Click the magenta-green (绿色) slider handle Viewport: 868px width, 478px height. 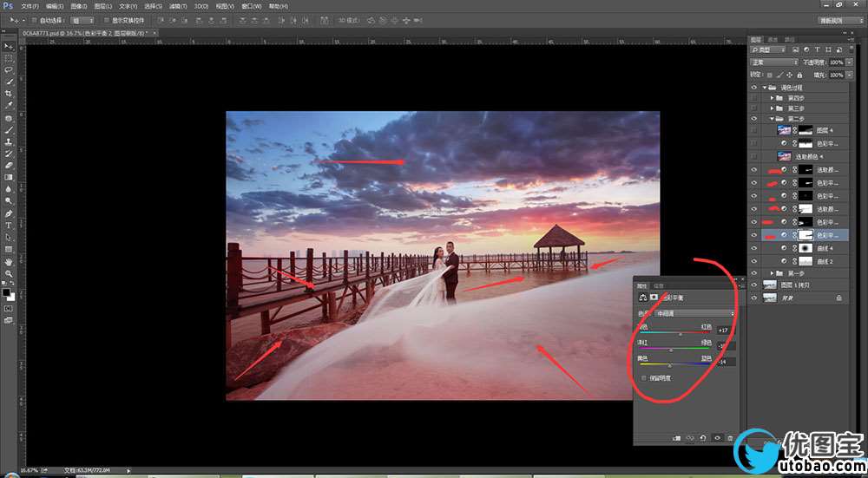click(672, 350)
